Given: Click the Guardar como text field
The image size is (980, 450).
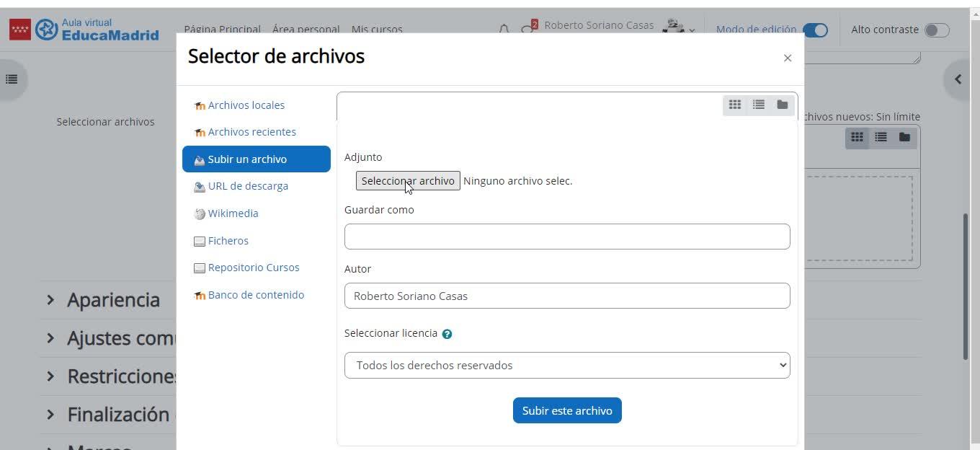Looking at the screenshot, I should click(567, 237).
